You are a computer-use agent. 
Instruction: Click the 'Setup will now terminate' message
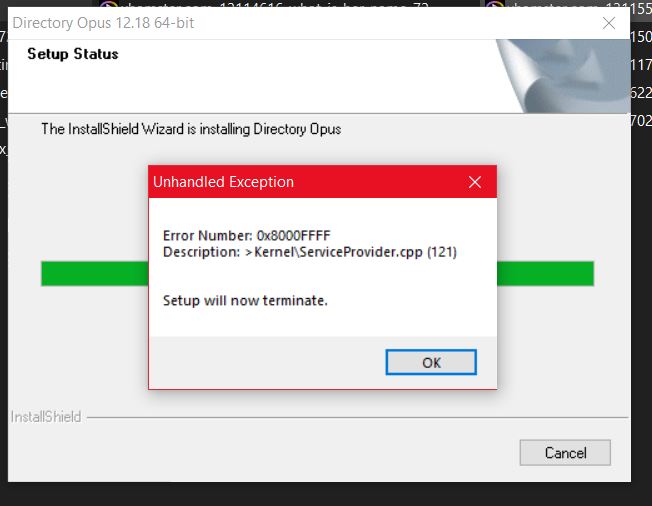[x=245, y=300]
